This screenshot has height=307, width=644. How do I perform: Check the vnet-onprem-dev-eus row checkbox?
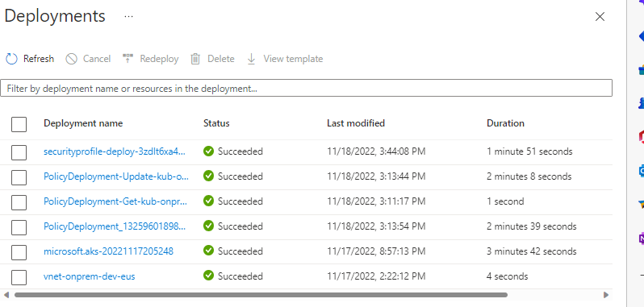click(19, 277)
